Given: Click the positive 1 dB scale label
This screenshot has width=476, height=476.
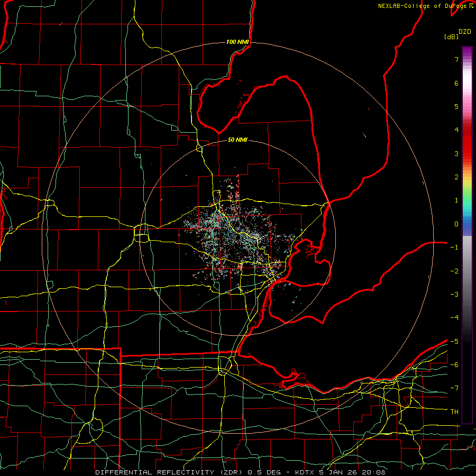Looking at the screenshot, I should (x=456, y=200).
